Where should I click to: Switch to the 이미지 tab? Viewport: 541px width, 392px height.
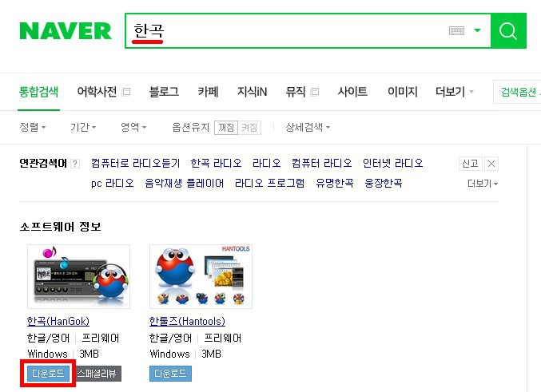(402, 92)
